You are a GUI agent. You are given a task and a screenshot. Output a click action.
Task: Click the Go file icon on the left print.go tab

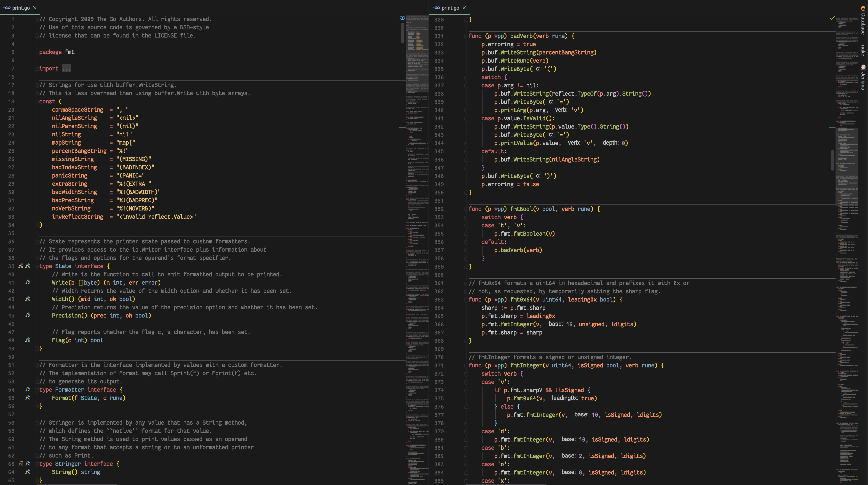pyautogui.click(x=7, y=8)
